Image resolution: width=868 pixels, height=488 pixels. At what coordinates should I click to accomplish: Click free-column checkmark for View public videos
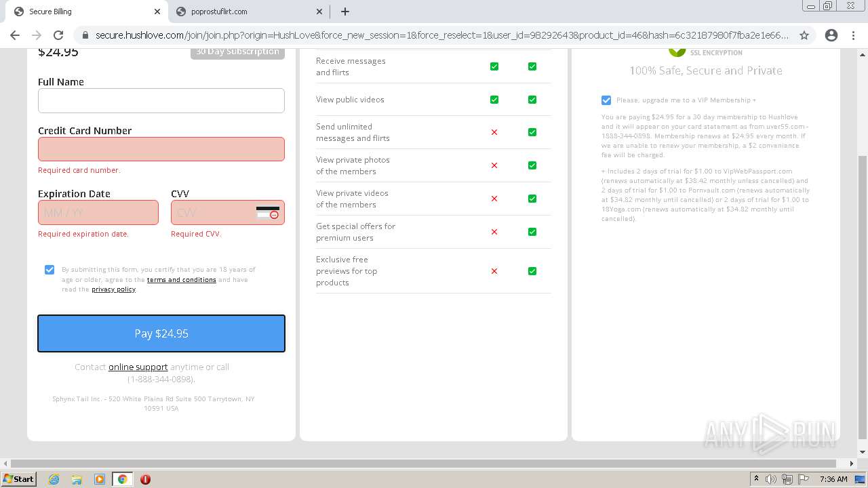tap(494, 100)
